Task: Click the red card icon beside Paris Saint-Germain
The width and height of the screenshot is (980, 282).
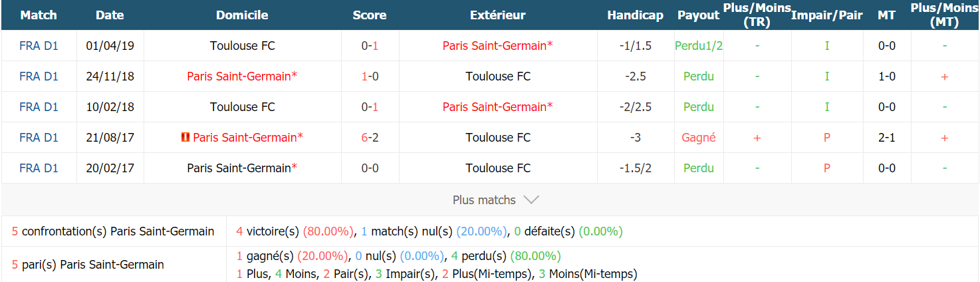Action: (x=185, y=138)
